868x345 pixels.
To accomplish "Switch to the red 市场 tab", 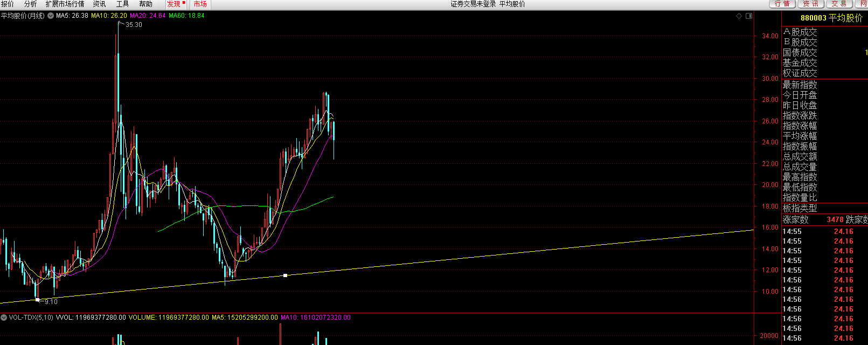I will (200, 4).
